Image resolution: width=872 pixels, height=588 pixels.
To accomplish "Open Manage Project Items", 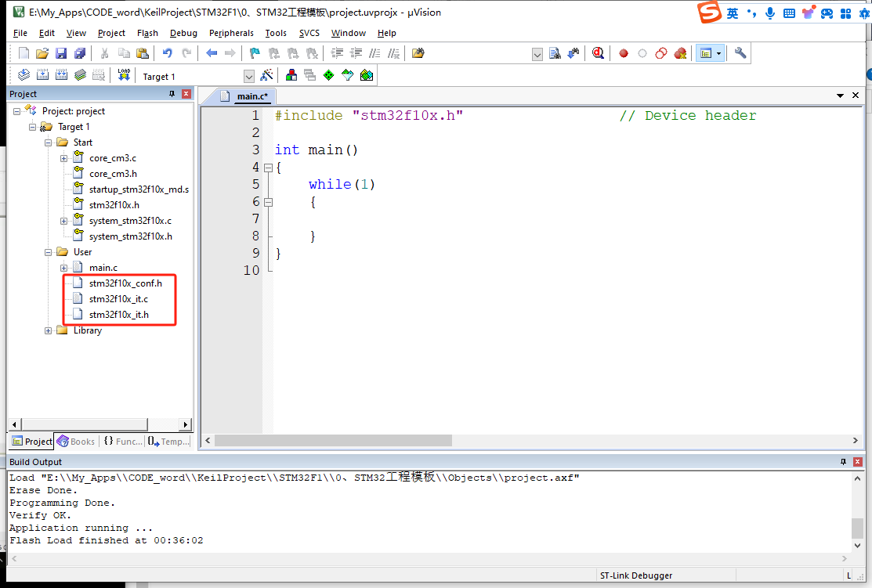I will pyautogui.click(x=291, y=75).
